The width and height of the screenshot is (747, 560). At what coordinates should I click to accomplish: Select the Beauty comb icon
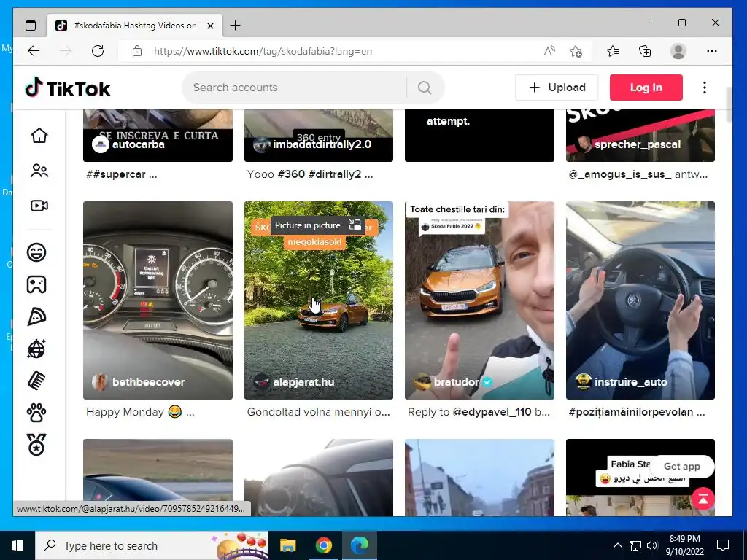click(x=36, y=381)
